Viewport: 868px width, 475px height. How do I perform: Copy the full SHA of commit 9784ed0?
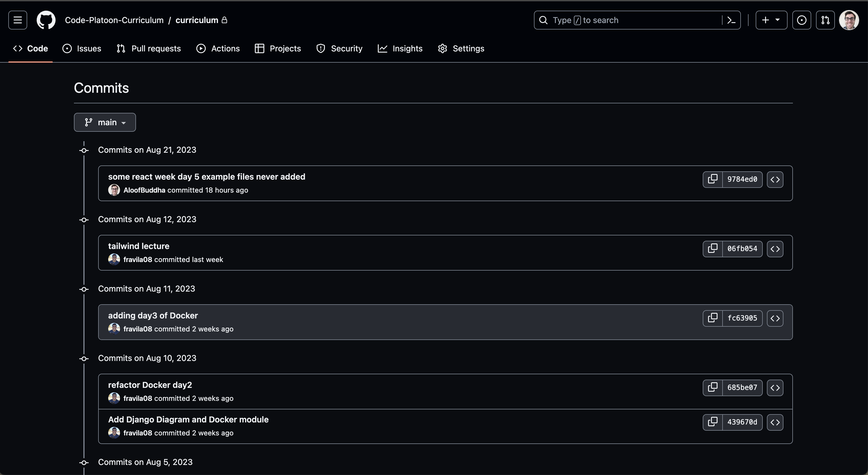(x=713, y=179)
